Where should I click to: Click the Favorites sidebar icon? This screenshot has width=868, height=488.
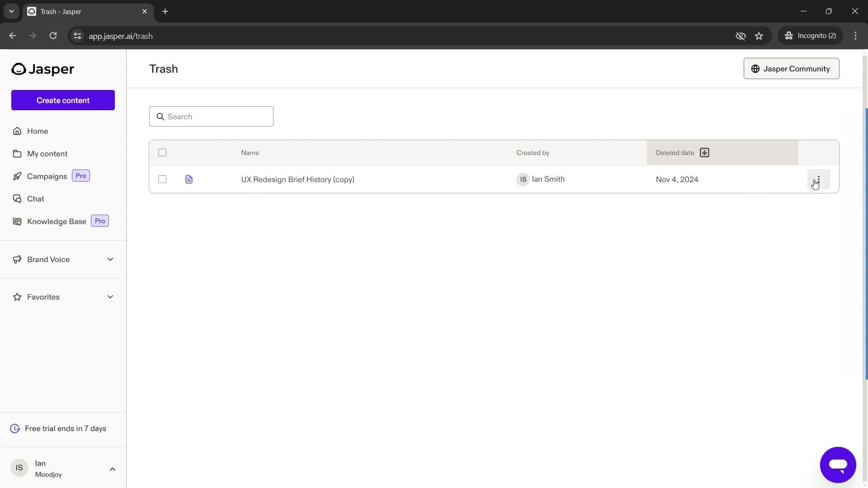pyautogui.click(x=17, y=297)
